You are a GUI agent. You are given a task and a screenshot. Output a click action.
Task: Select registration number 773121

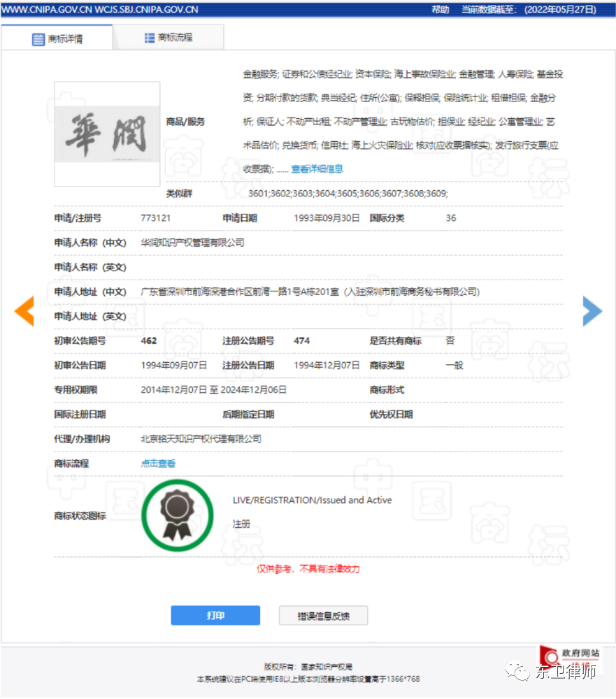156,218
